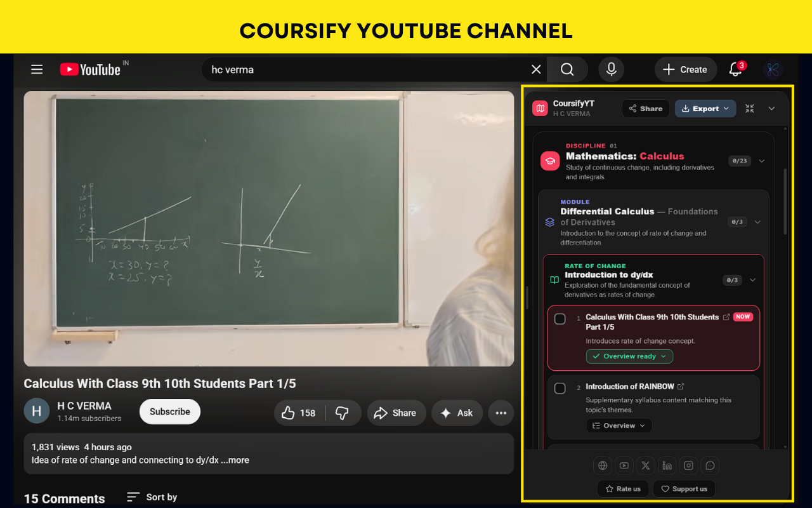This screenshot has width=812, height=508.
Task: Click the Mathematics: Calculus heading
Action: [625, 156]
